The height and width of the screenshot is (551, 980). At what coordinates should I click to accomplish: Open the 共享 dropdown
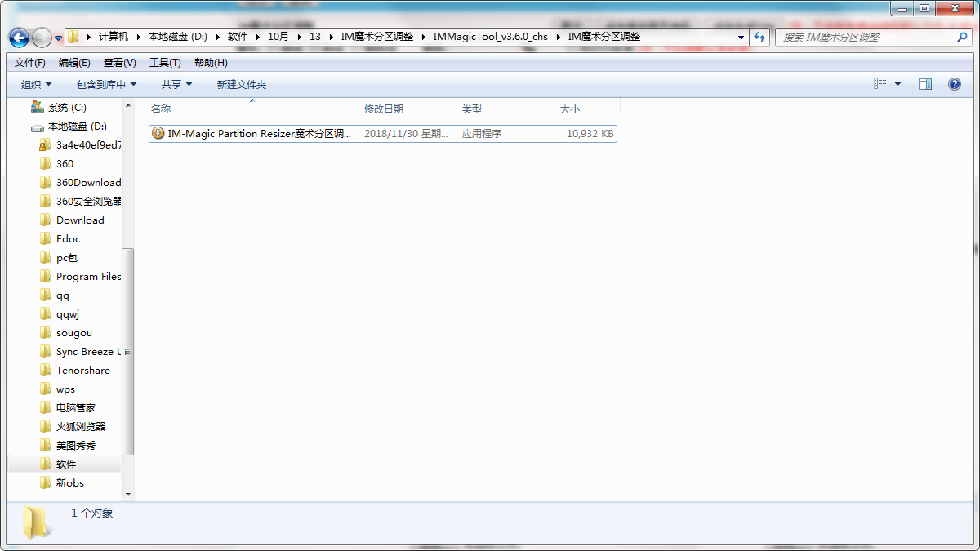point(176,84)
